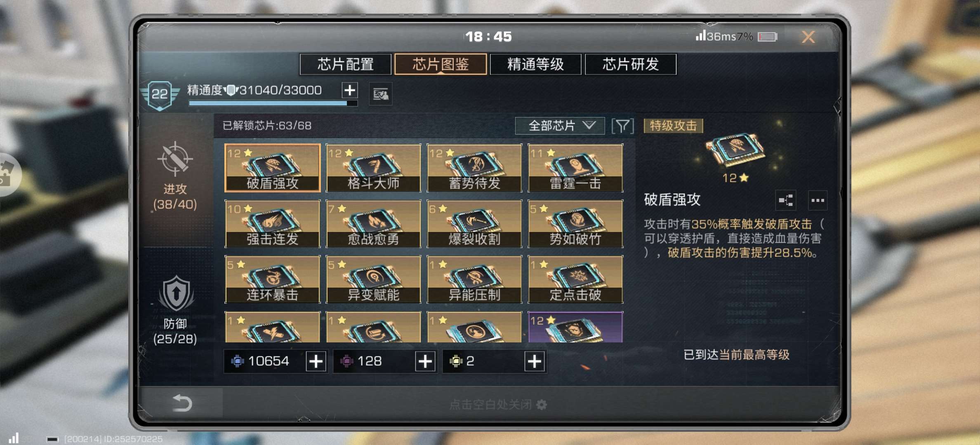Open the three-dots more options button
The width and height of the screenshot is (980, 445).
pyautogui.click(x=817, y=201)
